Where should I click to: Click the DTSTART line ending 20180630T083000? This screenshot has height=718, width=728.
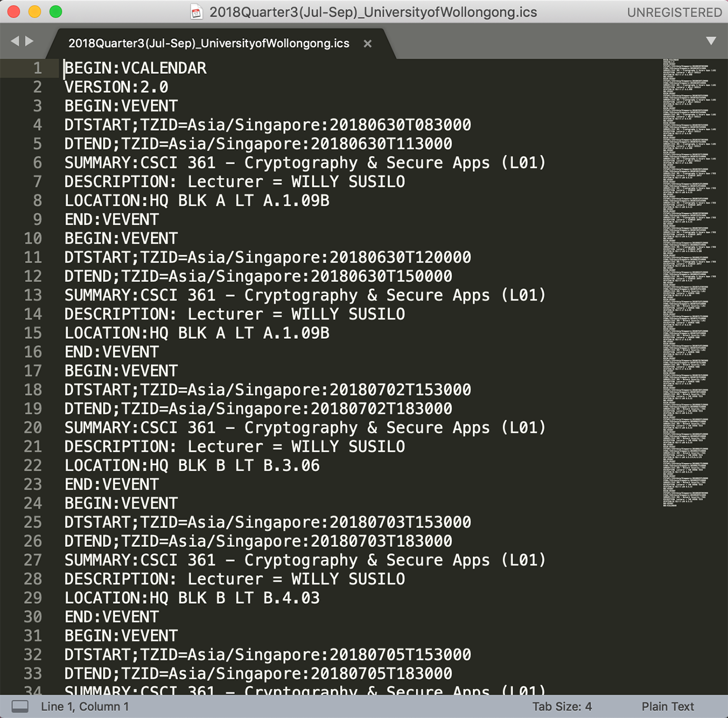tap(268, 125)
